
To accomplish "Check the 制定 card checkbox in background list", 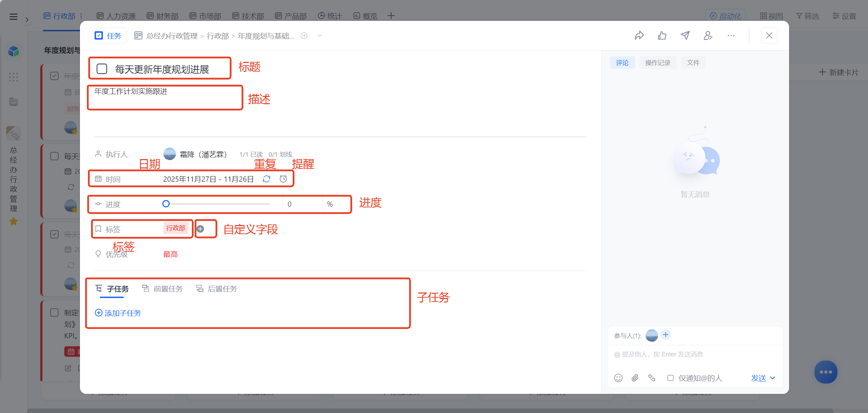I will pos(55,312).
